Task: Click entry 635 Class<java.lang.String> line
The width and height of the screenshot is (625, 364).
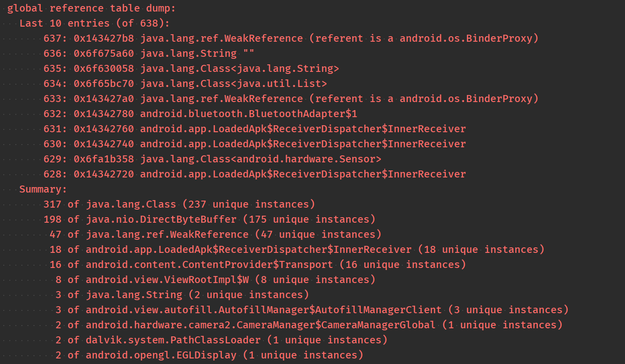Action: click(x=191, y=68)
